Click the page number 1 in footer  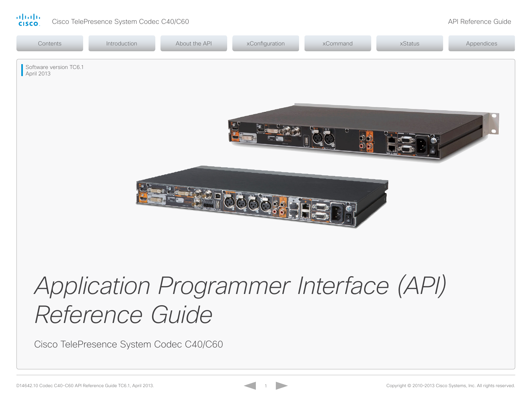click(266, 386)
